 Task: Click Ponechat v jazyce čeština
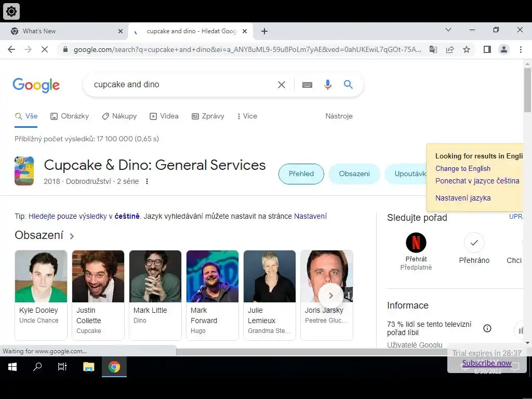(477, 181)
